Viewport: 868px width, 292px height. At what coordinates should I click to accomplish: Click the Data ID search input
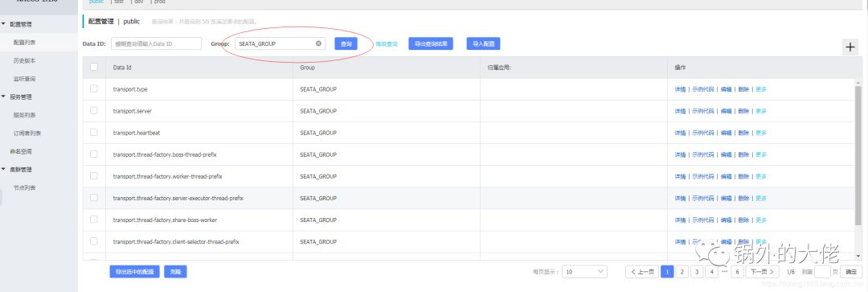[156, 43]
